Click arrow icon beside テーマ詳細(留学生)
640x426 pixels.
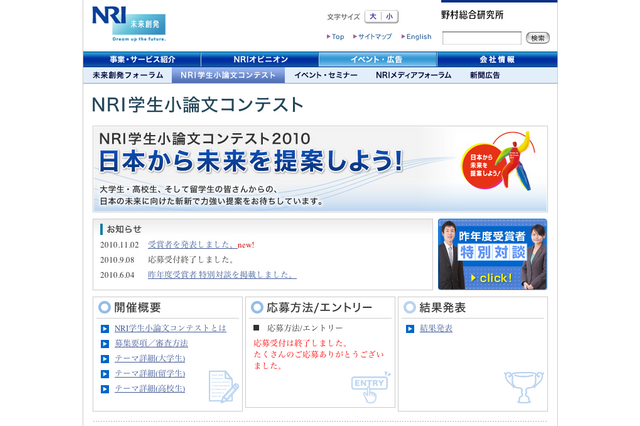[105, 374]
